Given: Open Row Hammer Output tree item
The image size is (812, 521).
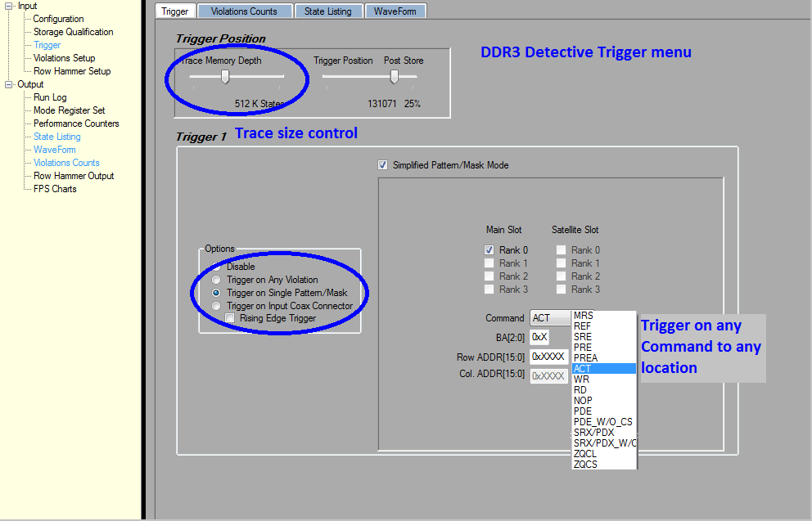Looking at the screenshot, I should click(x=74, y=176).
